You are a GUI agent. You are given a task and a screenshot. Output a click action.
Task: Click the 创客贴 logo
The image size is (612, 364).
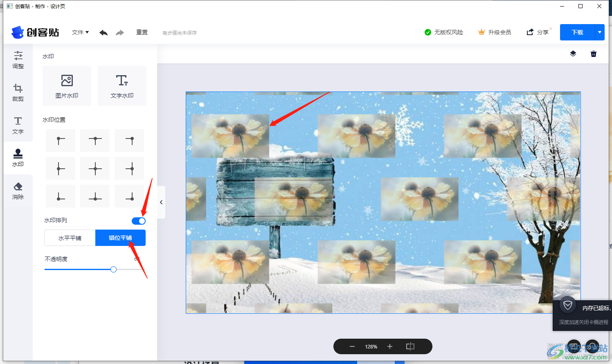[35, 32]
